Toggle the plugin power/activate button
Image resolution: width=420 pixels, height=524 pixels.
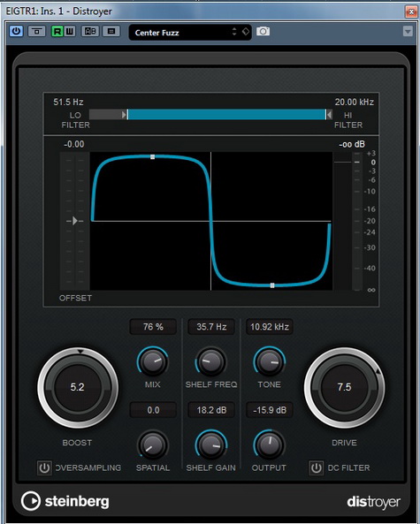click(x=16, y=32)
